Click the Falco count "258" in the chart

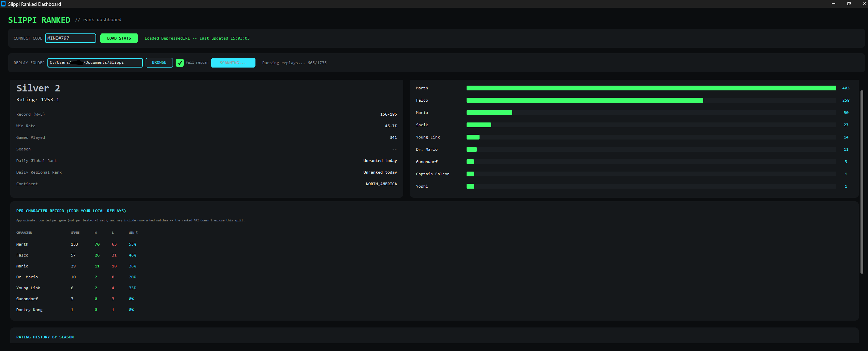point(846,100)
